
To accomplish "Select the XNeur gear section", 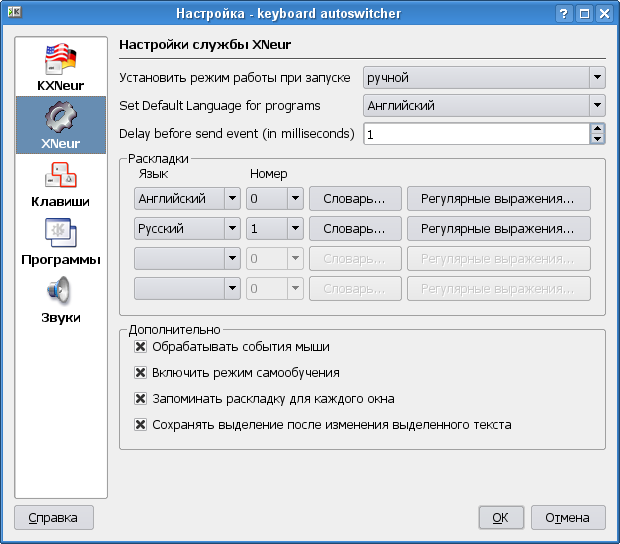I will click(61, 125).
